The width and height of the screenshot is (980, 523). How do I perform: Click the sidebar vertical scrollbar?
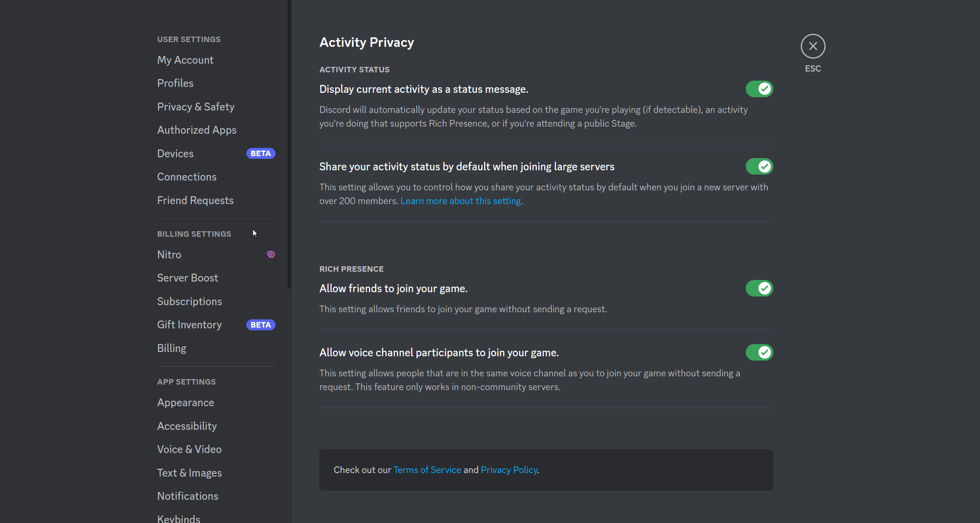tap(289, 157)
